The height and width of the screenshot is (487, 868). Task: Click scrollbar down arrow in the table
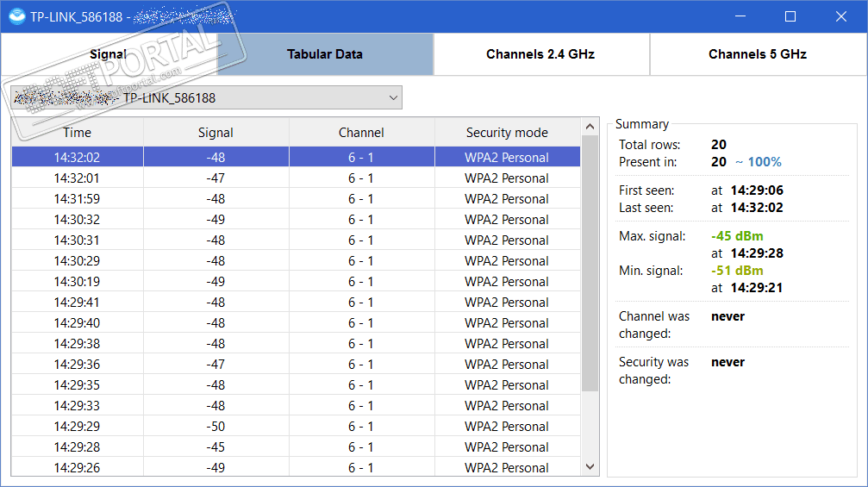coord(590,466)
